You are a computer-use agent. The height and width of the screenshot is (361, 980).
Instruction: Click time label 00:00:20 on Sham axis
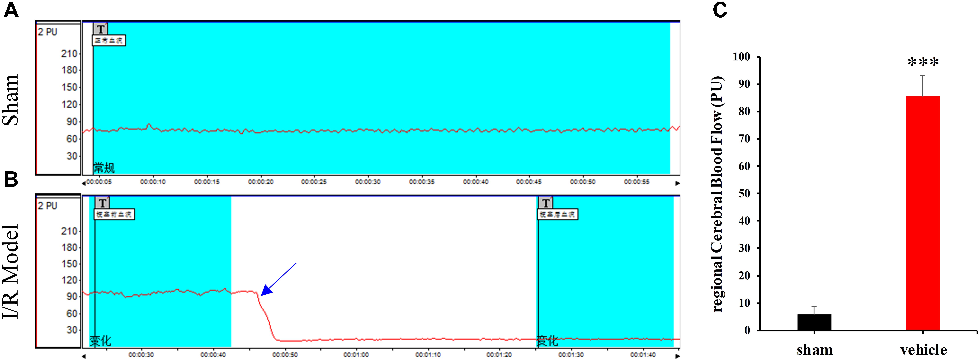261,182
